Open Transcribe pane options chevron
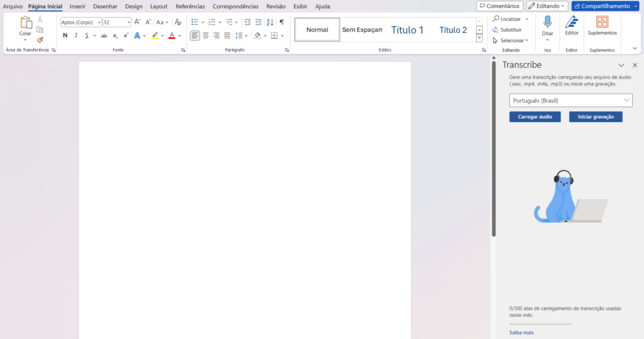 tap(621, 65)
